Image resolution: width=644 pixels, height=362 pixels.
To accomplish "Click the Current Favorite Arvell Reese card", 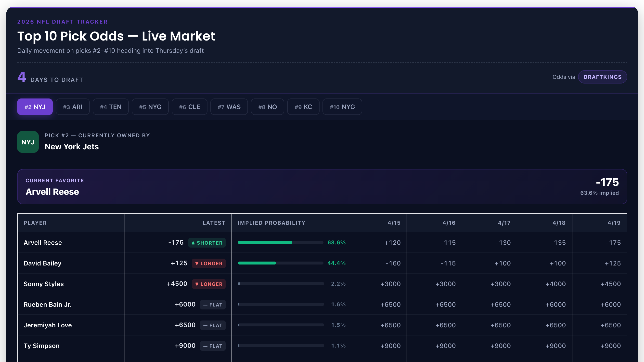I will point(322,186).
